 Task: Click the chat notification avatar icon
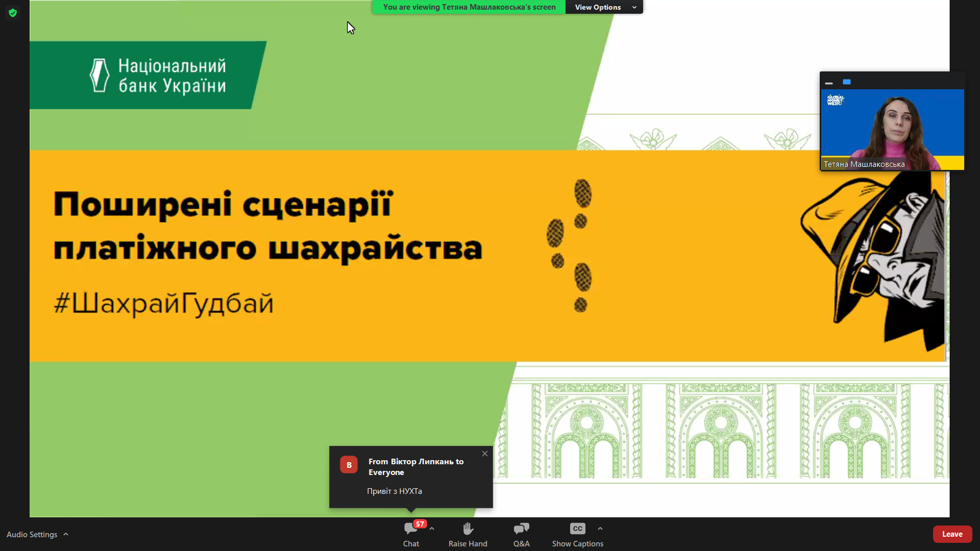(x=349, y=464)
